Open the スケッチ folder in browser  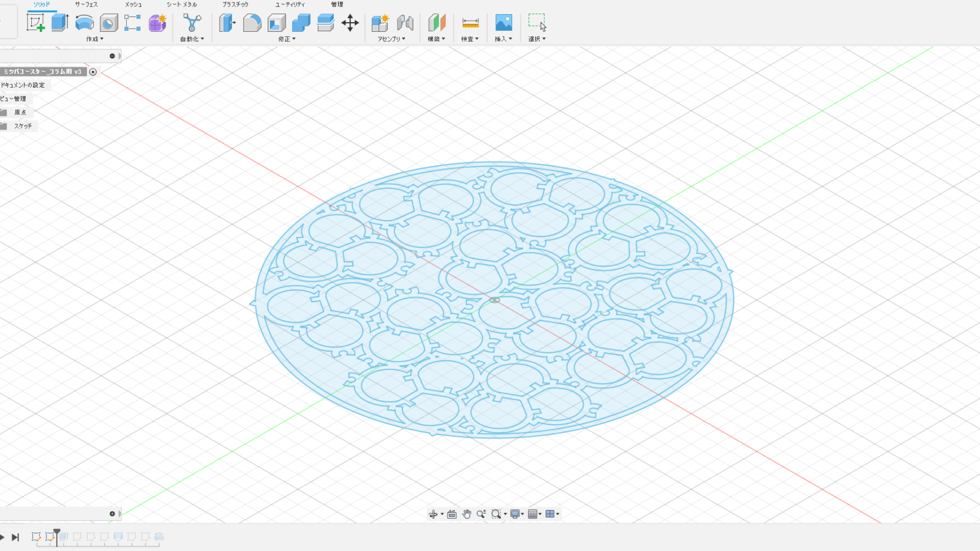click(x=23, y=126)
